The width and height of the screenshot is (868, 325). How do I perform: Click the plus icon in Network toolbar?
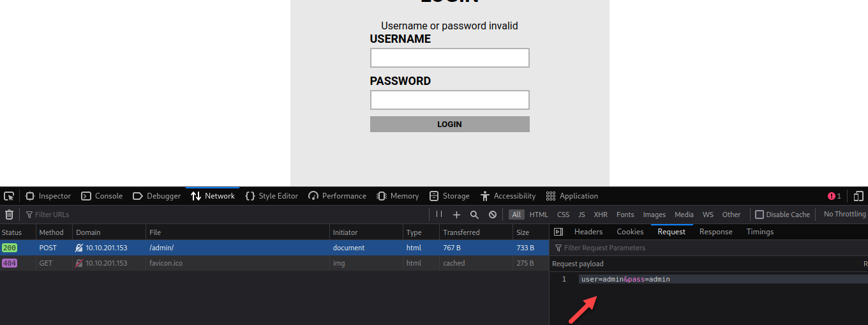(456, 215)
